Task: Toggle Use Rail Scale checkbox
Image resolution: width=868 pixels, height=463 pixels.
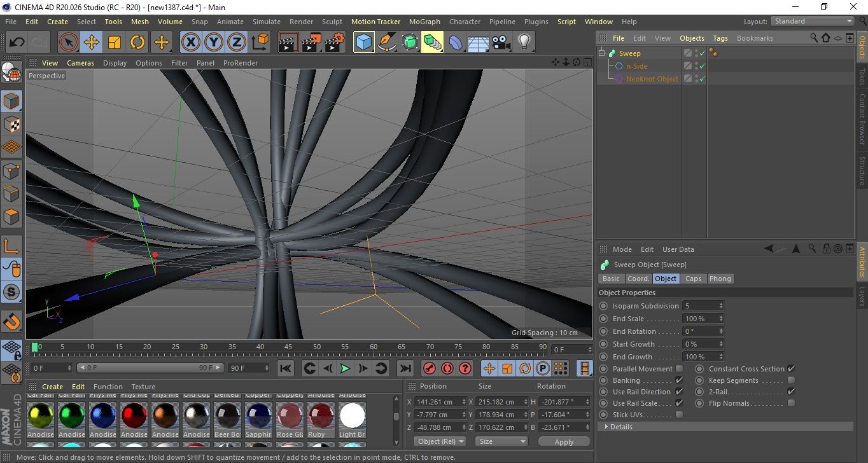Action: 679,403
